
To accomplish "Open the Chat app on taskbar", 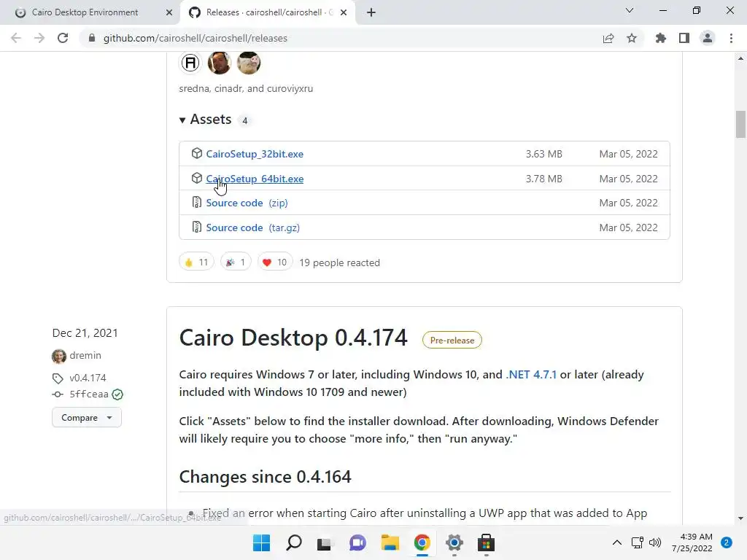I will [357, 542].
